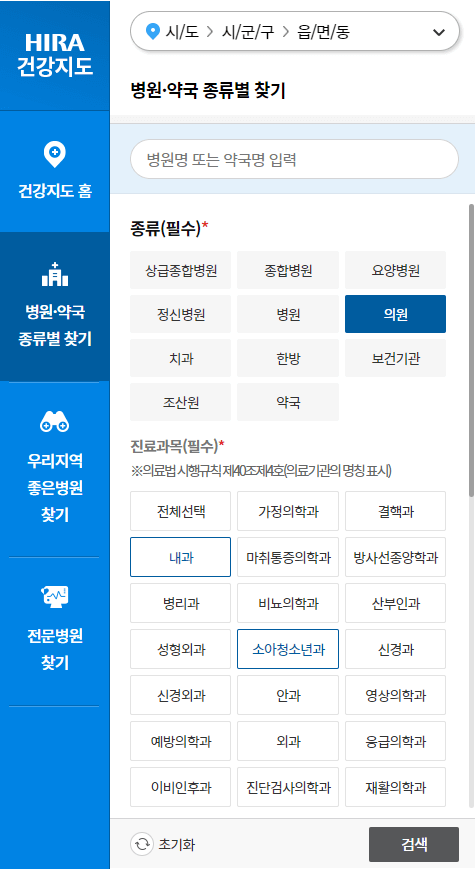The width and height of the screenshot is (475, 869).
Task: Open 전문병원 찾기 menu label
Action: click(55, 649)
